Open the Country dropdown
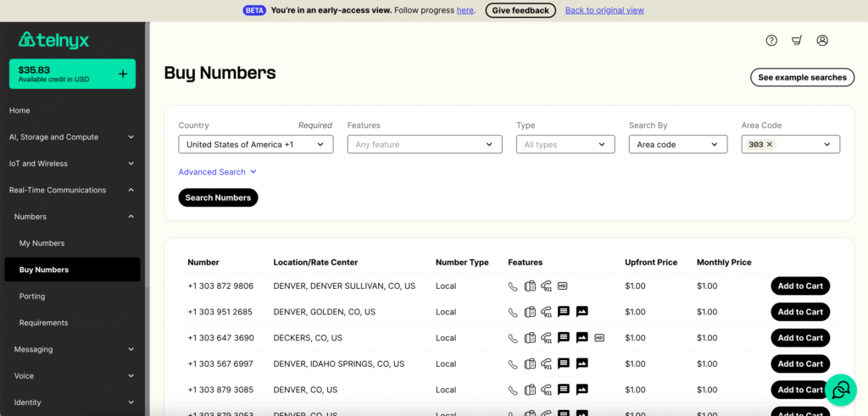This screenshot has width=868, height=416. click(255, 145)
